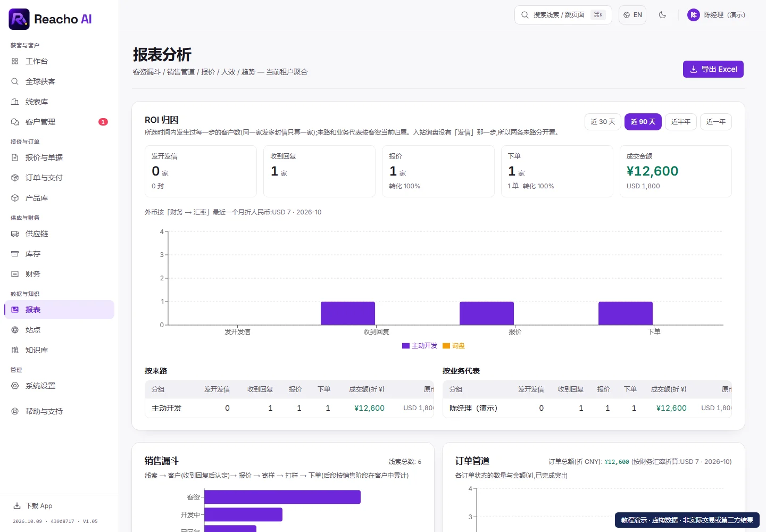The width and height of the screenshot is (766, 532).
Task: Go to 知识库 menu item
Action: (x=59, y=350)
